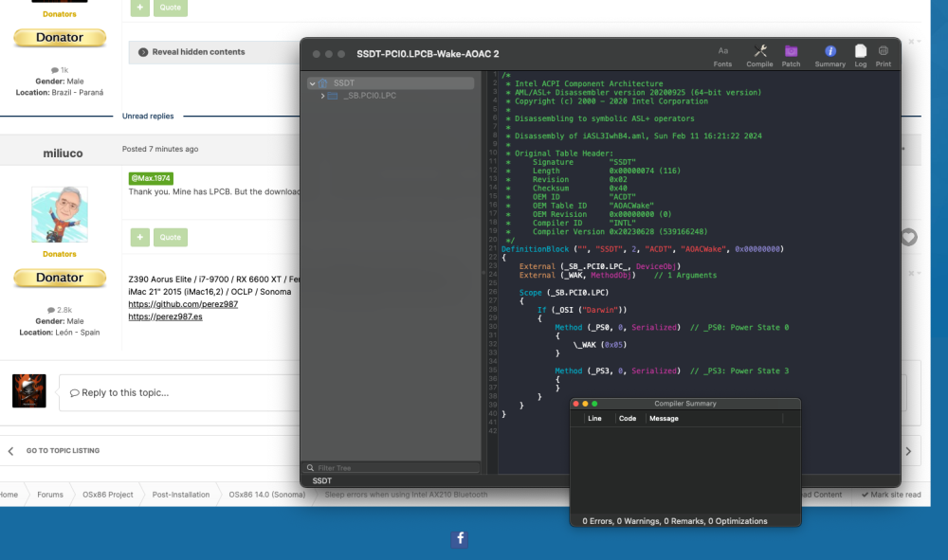Click the heart reaction icon on post

tap(909, 238)
